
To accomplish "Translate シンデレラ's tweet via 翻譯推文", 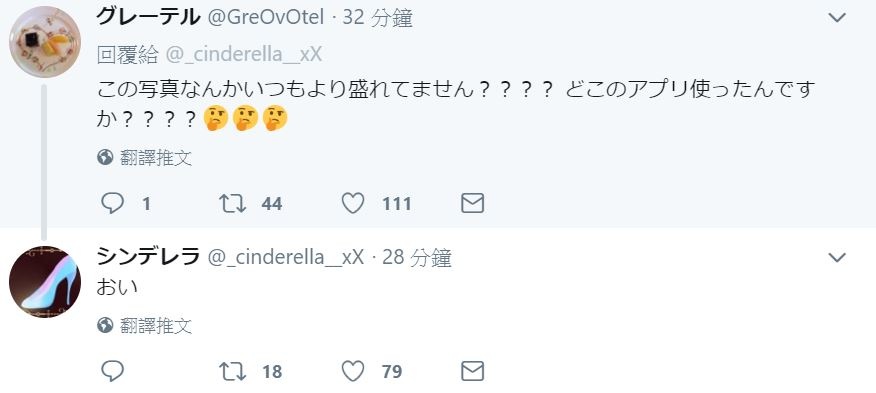I will coord(145,325).
